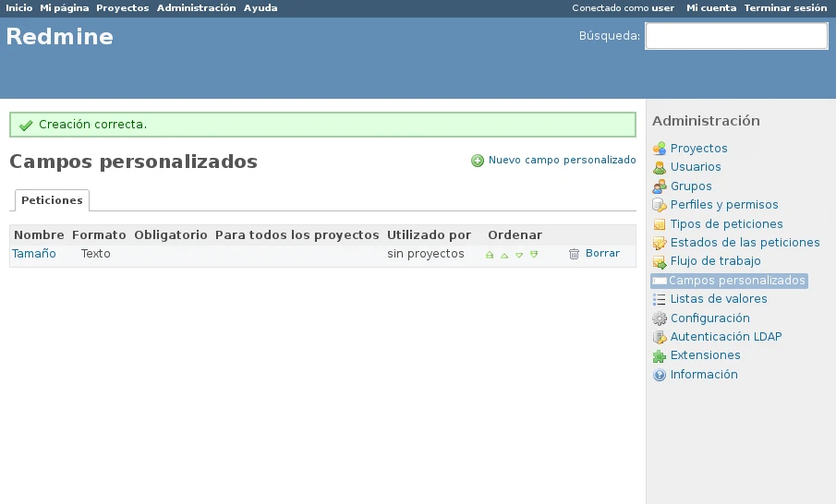Select the Peticiones tab

click(52, 200)
